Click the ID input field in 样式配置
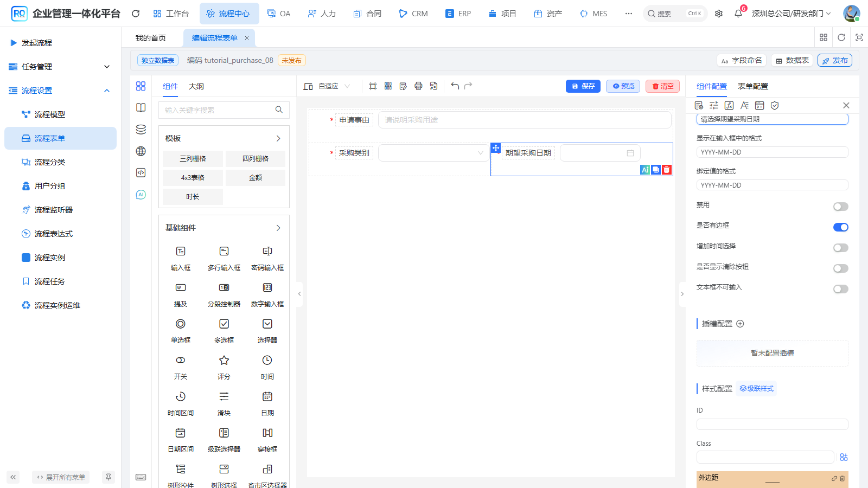The image size is (868, 488). pos(772,425)
